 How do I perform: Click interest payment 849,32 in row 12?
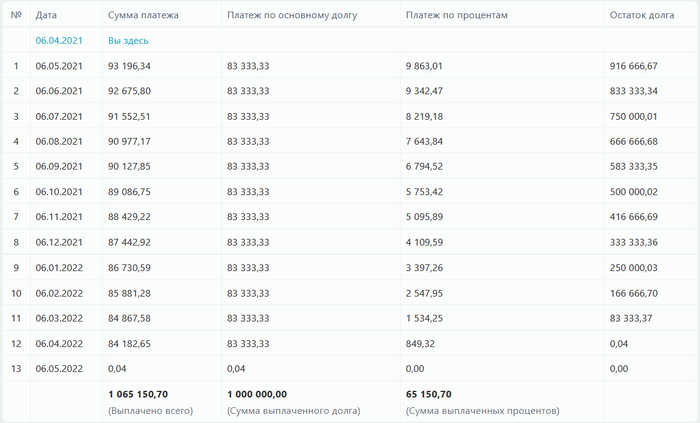420,343
